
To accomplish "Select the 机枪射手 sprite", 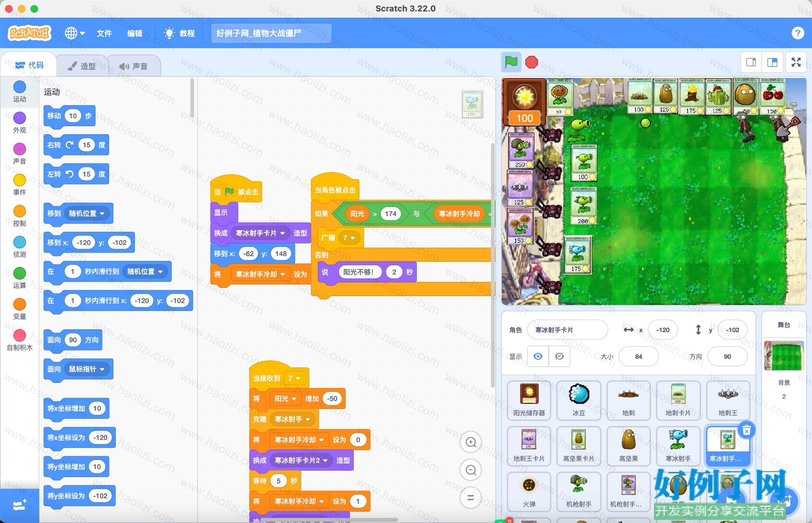I will point(579,491).
